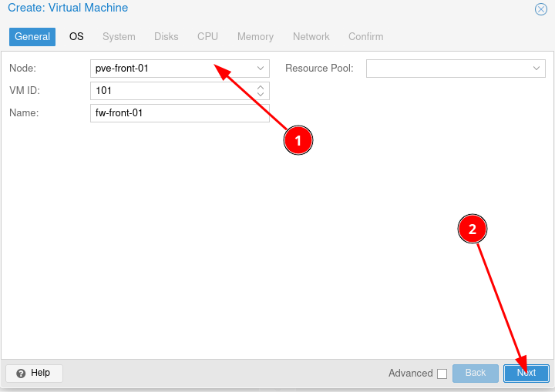Go to the Disks tab
Image resolution: width=555 pixels, height=392 pixels.
(166, 37)
